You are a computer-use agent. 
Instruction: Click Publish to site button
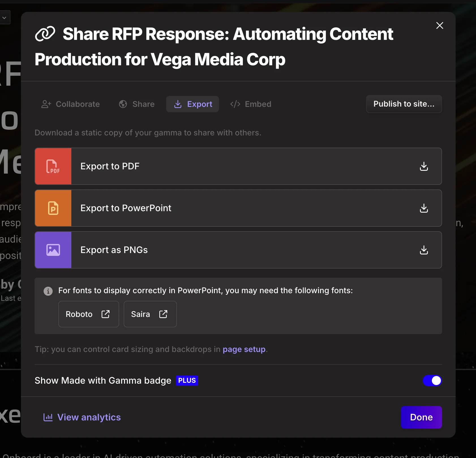404,104
